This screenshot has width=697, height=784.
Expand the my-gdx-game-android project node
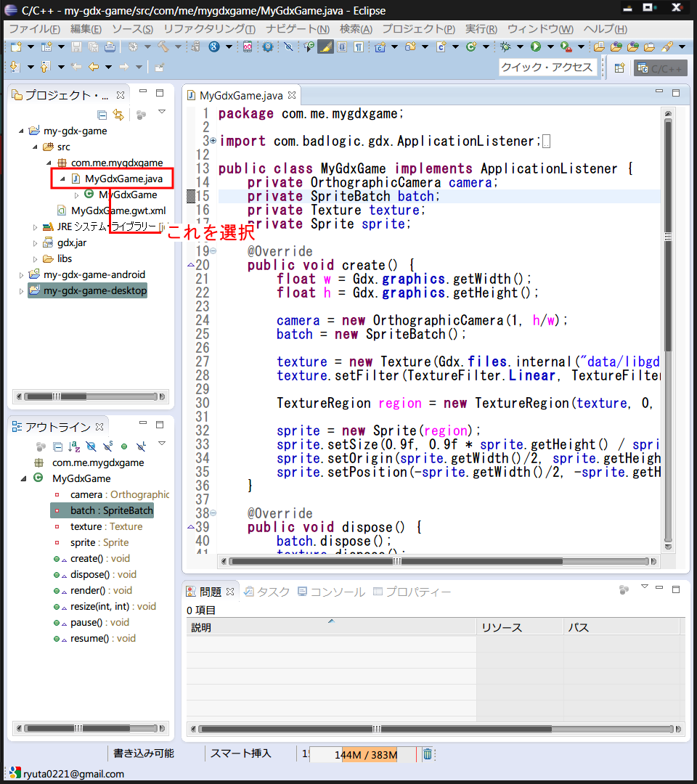click(22, 274)
